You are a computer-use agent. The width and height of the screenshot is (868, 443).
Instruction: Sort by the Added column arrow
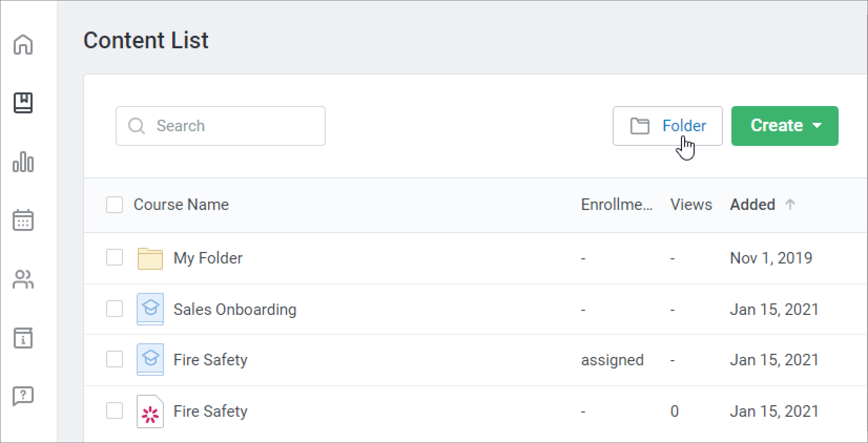[x=790, y=205]
